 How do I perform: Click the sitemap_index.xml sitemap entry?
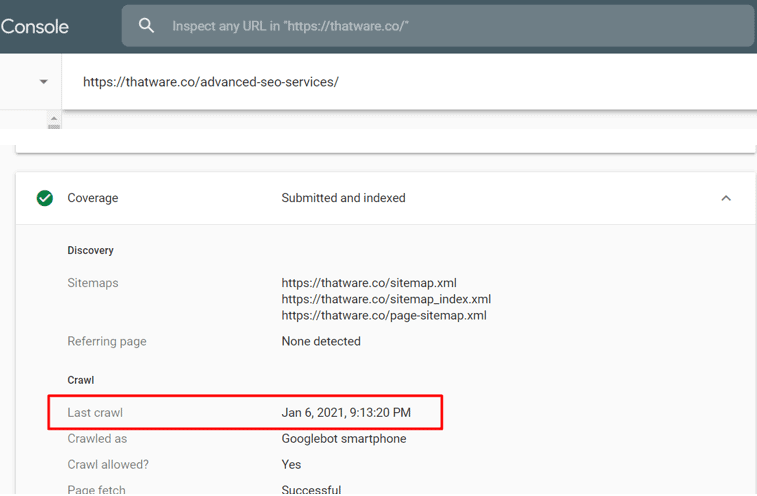(x=386, y=299)
